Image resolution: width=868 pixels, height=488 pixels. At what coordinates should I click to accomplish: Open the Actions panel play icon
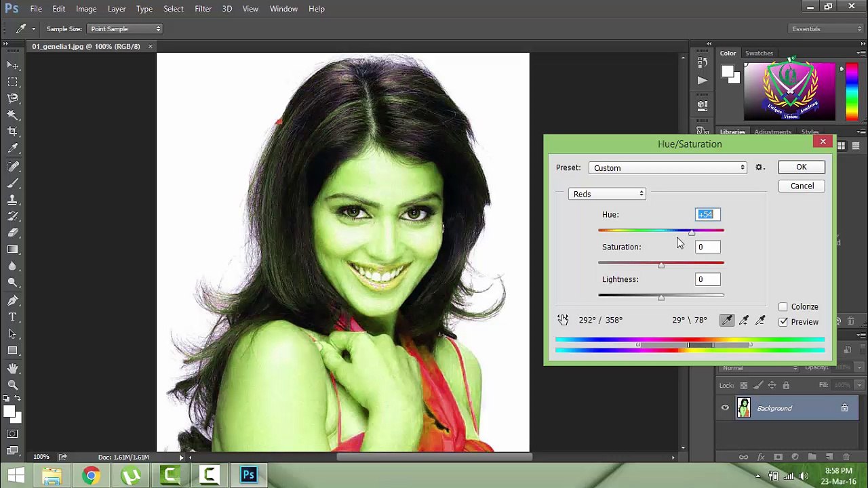pyautogui.click(x=703, y=80)
